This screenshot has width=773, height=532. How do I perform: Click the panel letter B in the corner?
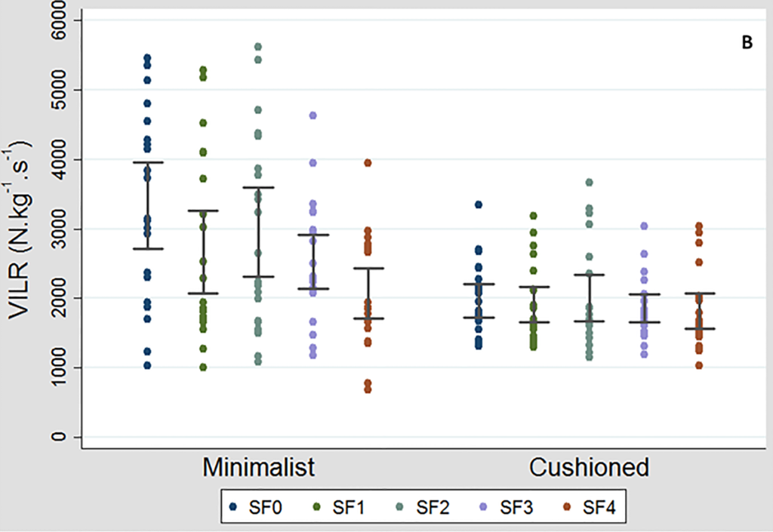[747, 44]
